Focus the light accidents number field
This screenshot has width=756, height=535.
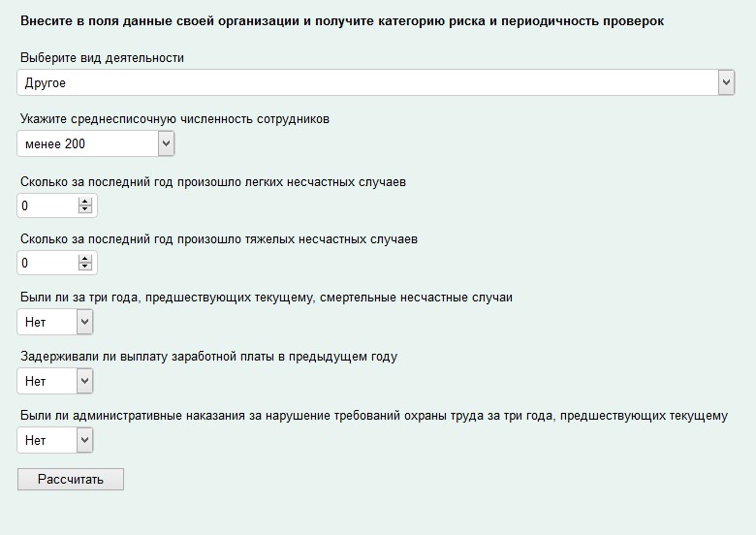[x=57, y=205]
